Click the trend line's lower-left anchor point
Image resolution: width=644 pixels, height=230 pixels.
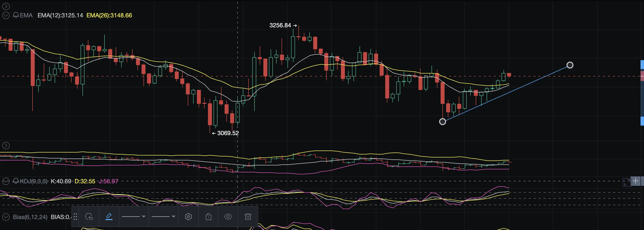(x=442, y=122)
